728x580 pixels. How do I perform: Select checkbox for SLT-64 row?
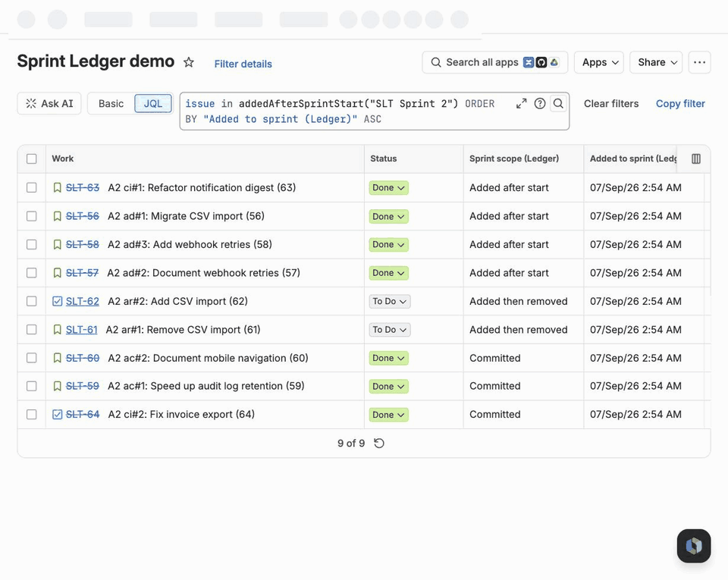pyautogui.click(x=32, y=415)
